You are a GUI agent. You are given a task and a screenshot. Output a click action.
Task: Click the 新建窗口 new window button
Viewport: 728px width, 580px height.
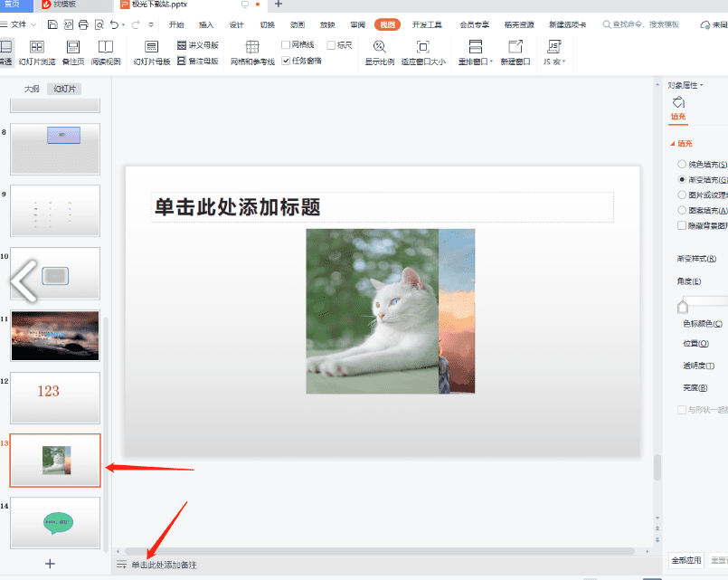click(515, 52)
